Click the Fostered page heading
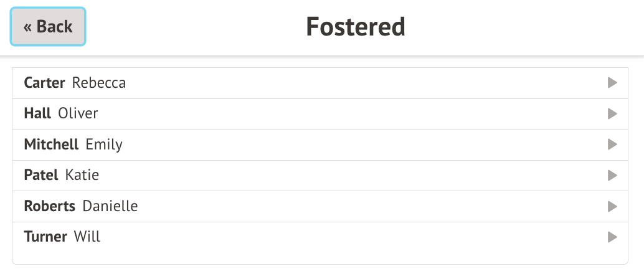 point(356,27)
